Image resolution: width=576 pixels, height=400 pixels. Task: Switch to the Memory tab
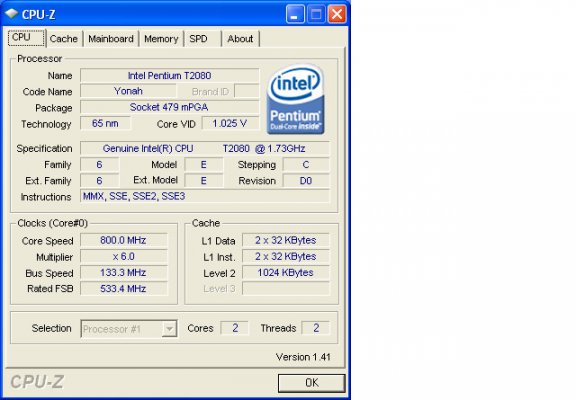click(161, 39)
